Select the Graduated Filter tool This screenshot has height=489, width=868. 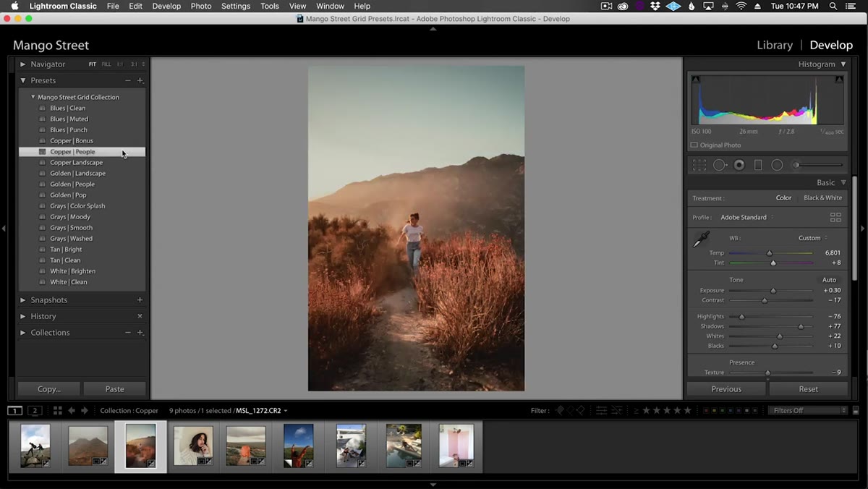pos(758,165)
